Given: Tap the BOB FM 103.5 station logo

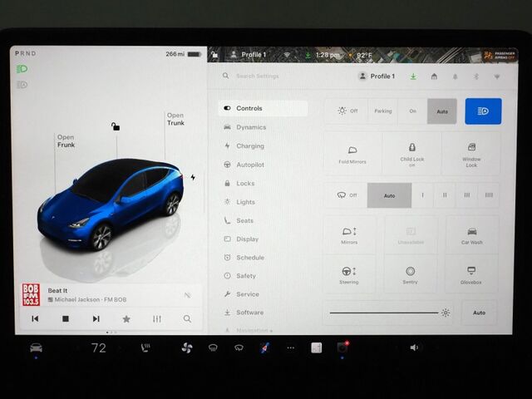Looking at the screenshot, I should [31, 295].
